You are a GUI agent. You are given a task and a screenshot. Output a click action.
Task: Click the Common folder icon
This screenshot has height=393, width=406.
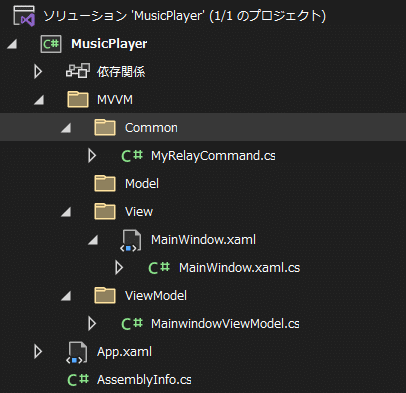click(105, 127)
